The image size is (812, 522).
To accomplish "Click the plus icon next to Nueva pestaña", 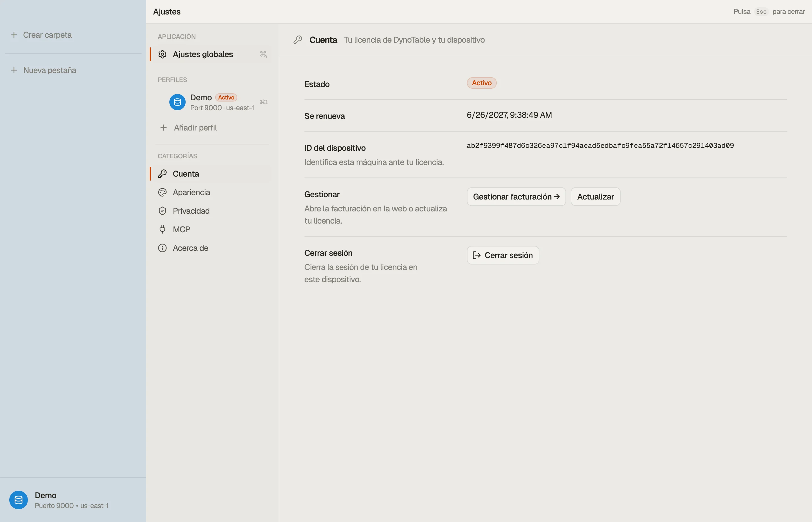I will [x=14, y=70].
